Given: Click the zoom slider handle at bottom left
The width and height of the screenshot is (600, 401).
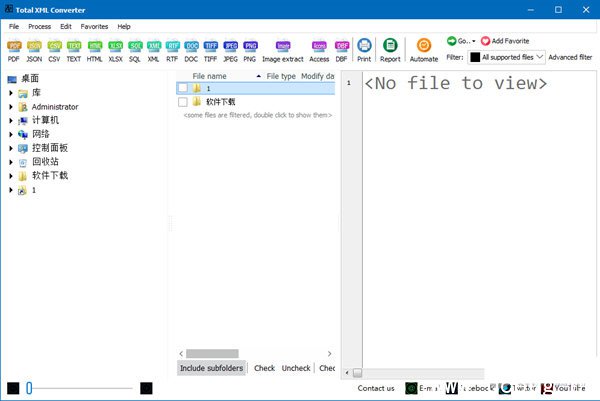Looking at the screenshot, I should [30, 387].
